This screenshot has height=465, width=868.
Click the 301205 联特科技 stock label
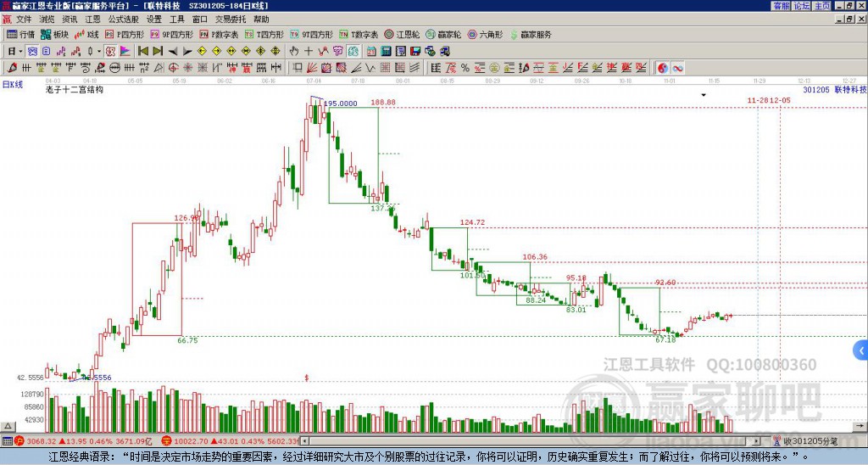coord(835,89)
